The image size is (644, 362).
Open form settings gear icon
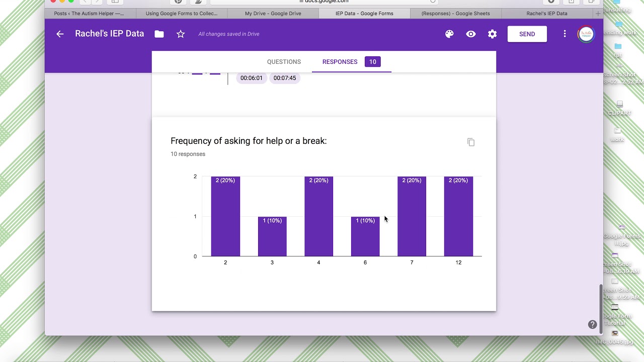tap(493, 34)
